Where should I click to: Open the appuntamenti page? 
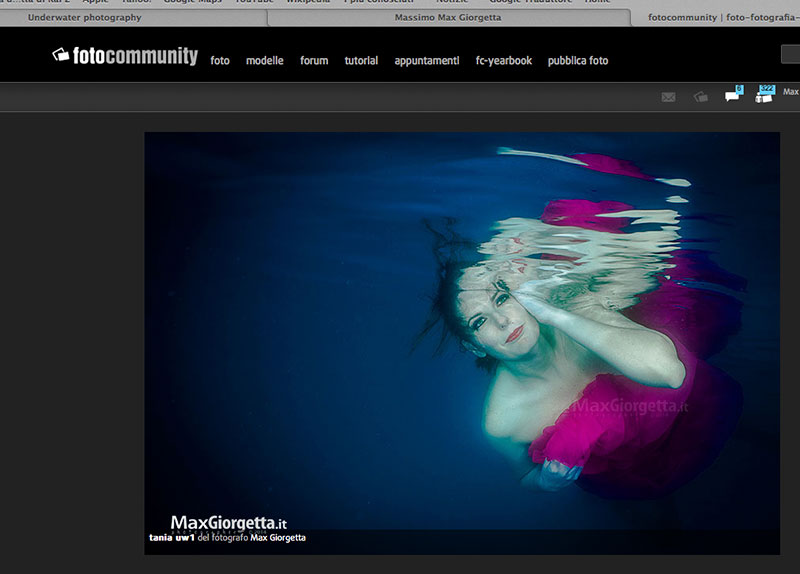(427, 61)
